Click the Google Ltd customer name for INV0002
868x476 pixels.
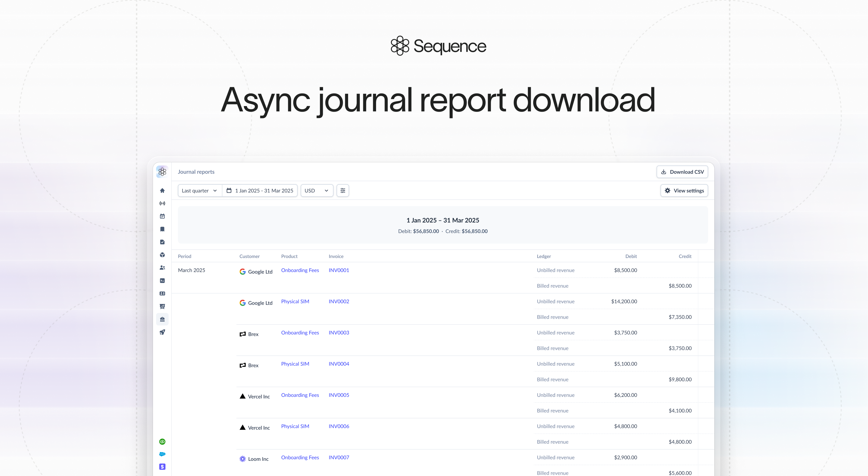click(260, 303)
